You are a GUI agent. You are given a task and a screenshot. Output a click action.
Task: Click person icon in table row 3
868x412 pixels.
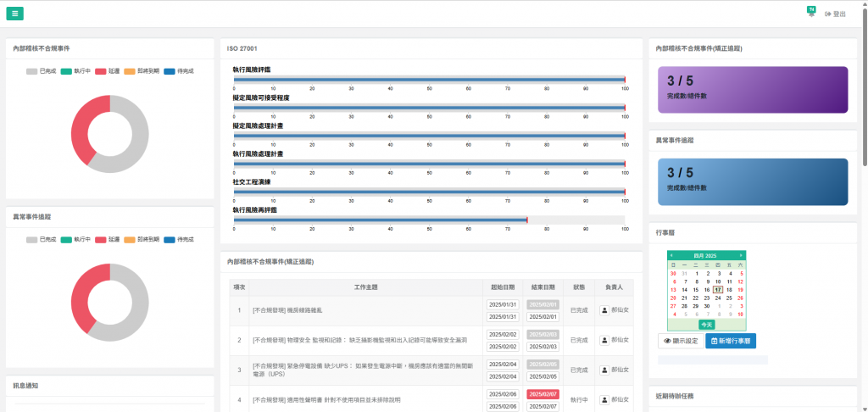(604, 370)
